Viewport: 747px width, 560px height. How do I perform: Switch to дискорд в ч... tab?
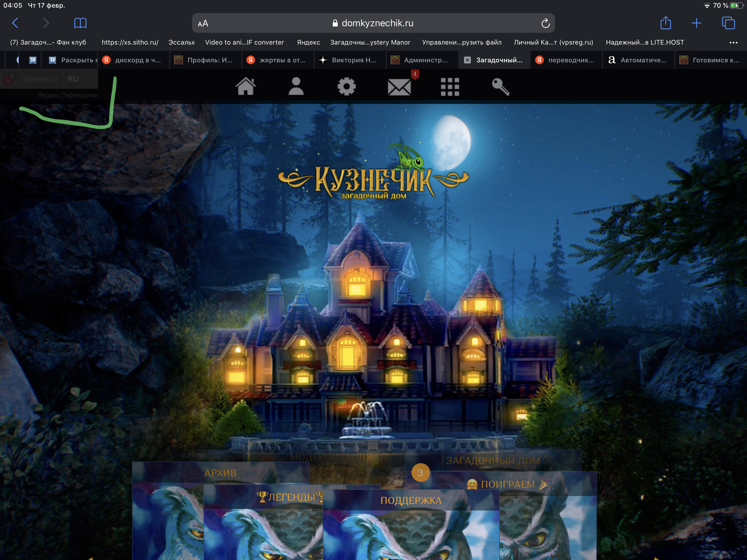(133, 60)
